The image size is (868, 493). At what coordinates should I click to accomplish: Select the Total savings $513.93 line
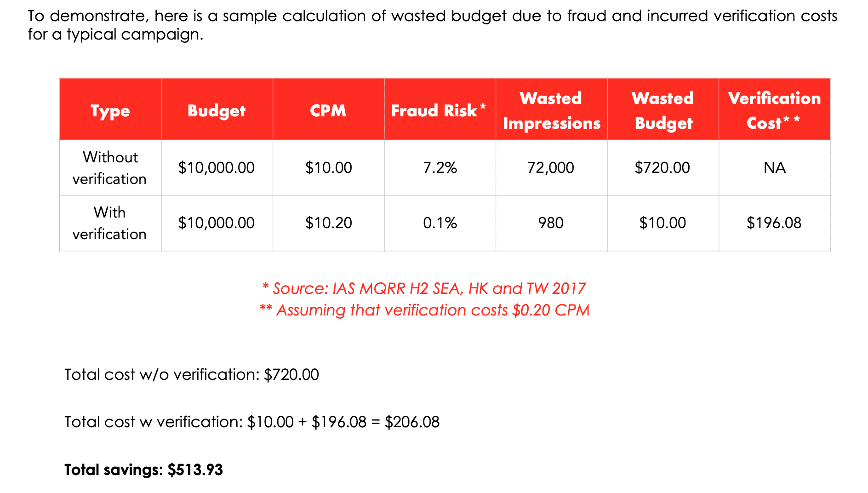[x=144, y=470]
